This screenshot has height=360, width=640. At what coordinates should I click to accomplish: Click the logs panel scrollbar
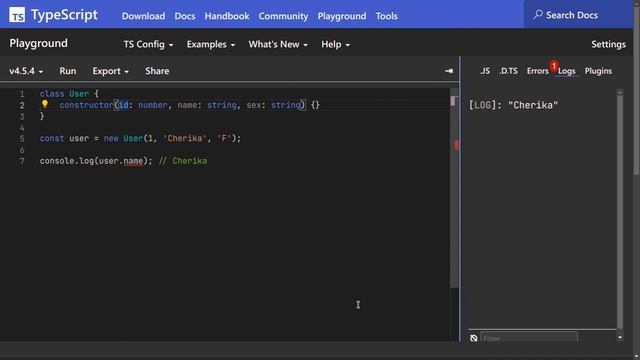620,212
